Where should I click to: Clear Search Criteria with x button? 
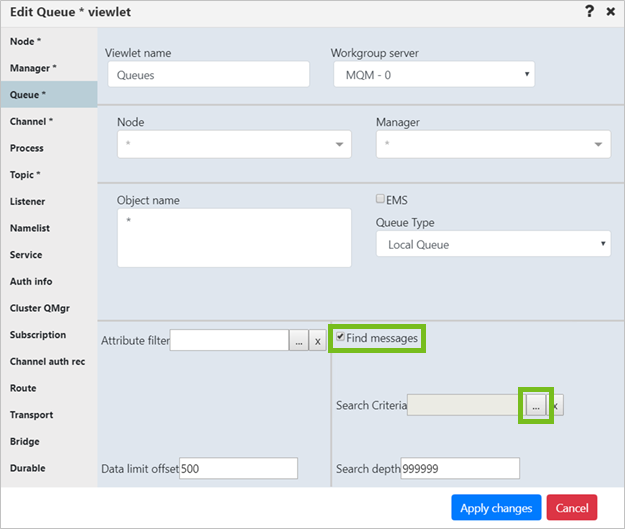coord(556,405)
